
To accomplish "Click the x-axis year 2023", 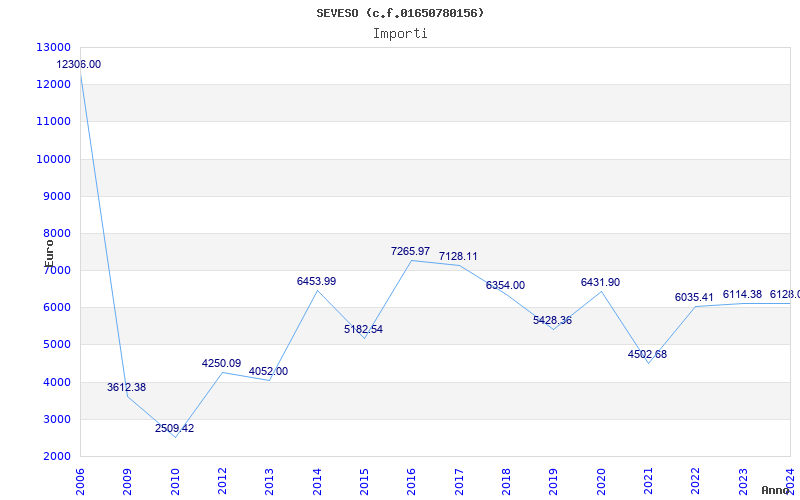I will pos(743,481).
